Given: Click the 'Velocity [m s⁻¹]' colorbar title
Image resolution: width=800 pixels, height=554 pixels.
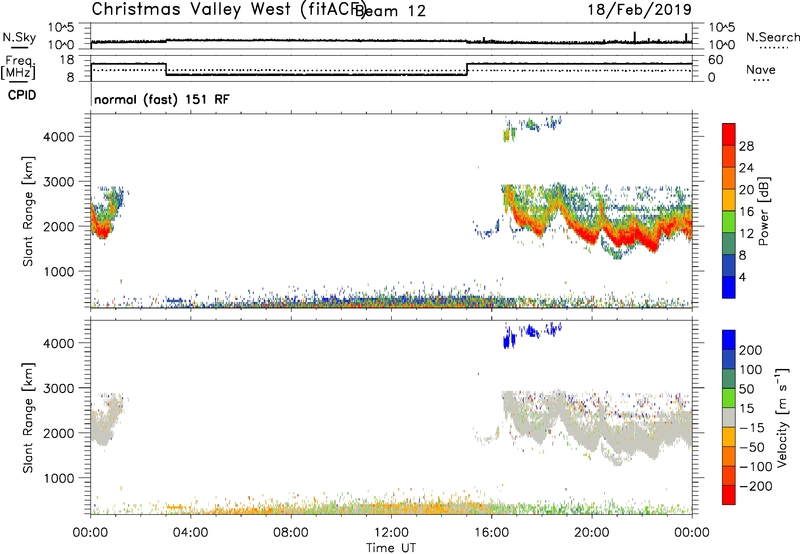Looking at the screenshot, I should point(782,417).
